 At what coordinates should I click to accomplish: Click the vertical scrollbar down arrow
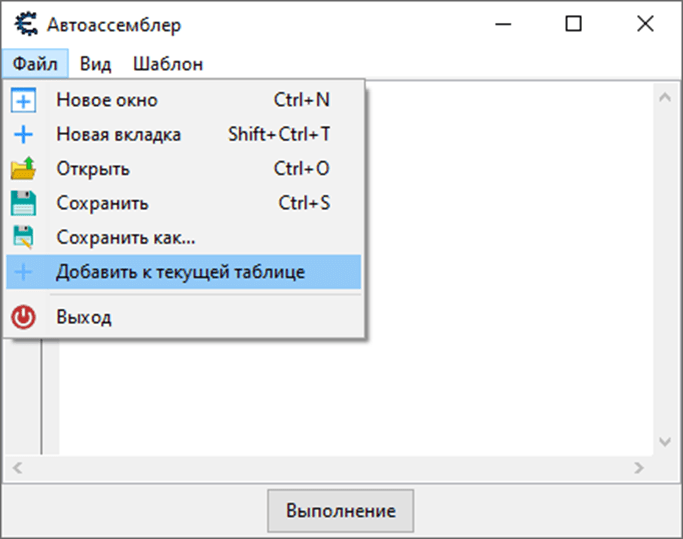pos(665,442)
